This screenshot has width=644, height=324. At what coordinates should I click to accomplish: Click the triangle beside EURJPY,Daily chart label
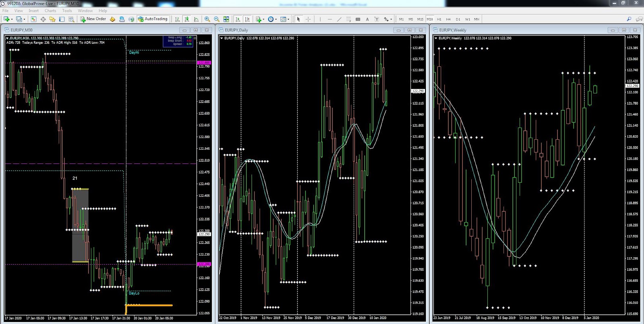coord(221,38)
